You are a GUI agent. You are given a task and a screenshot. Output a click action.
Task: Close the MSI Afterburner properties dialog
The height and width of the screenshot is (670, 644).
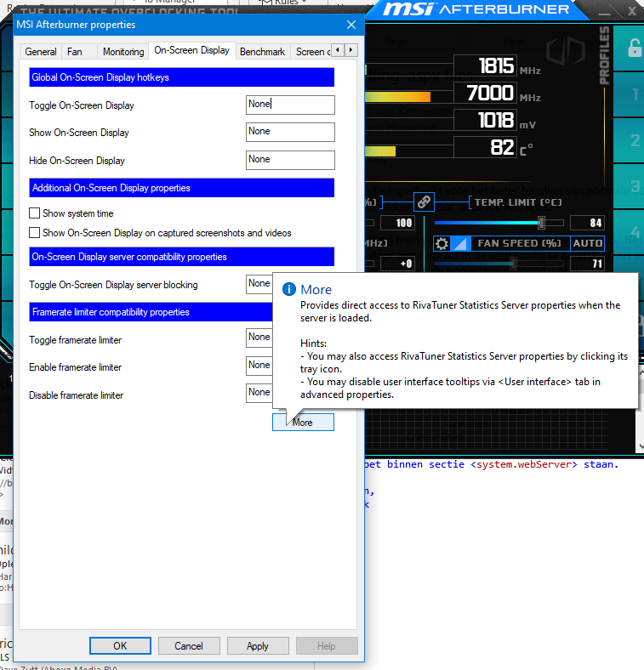[x=351, y=25]
